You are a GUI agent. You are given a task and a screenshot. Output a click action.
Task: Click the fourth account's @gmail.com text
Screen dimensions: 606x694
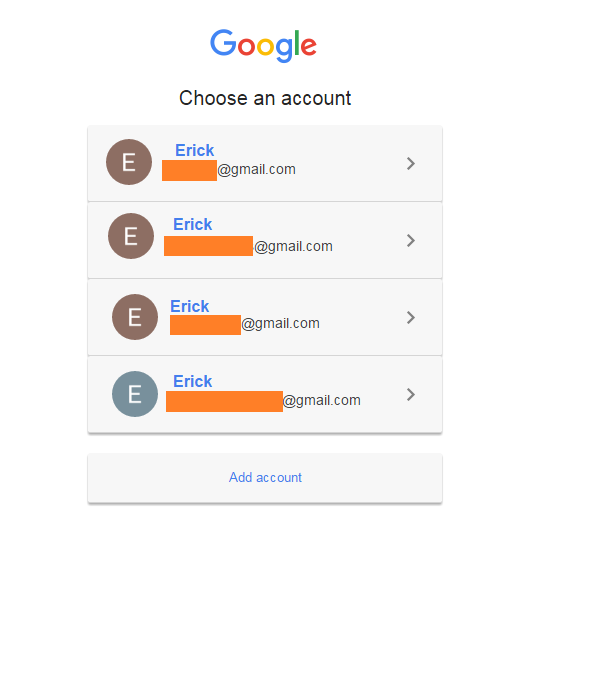tap(322, 401)
